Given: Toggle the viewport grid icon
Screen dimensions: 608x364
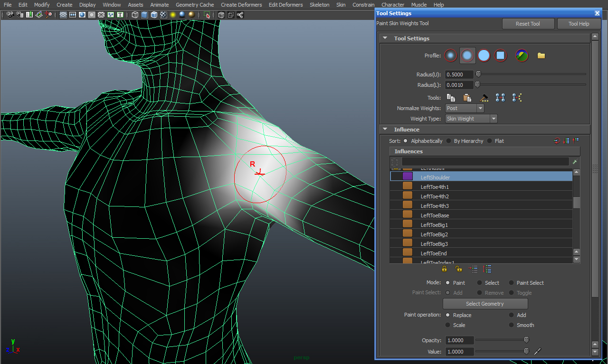Looking at the screenshot, I should click(63, 15).
